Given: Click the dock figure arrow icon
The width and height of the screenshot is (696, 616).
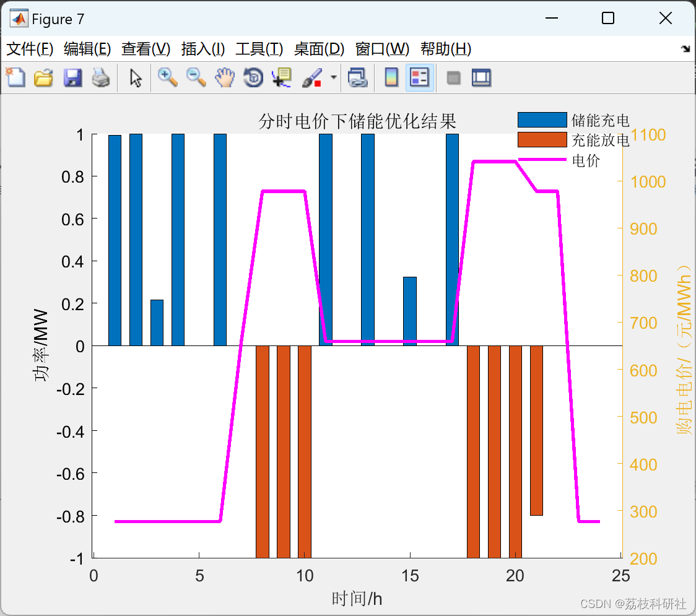Looking at the screenshot, I should (685, 48).
